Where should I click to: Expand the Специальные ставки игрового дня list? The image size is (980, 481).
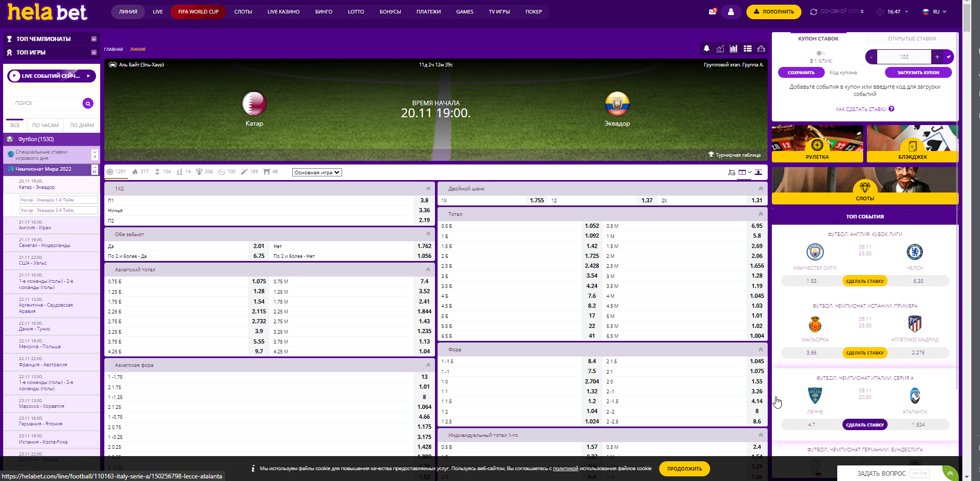94,155
